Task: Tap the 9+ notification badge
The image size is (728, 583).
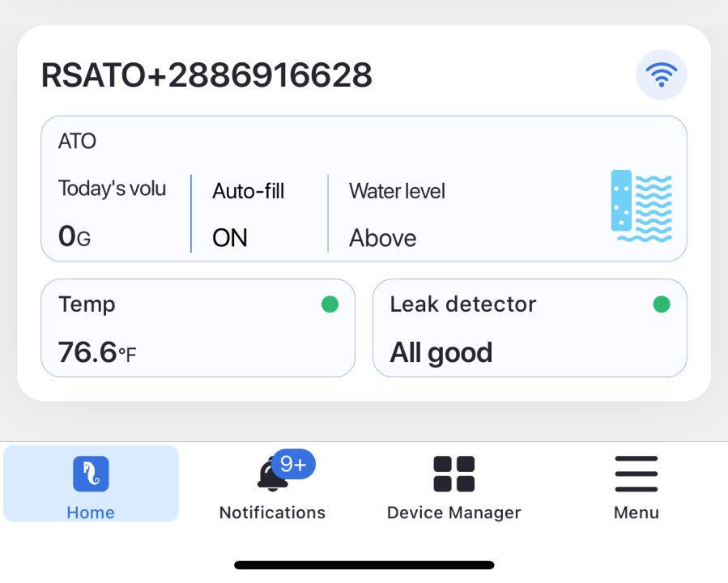Action: [292, 464]
